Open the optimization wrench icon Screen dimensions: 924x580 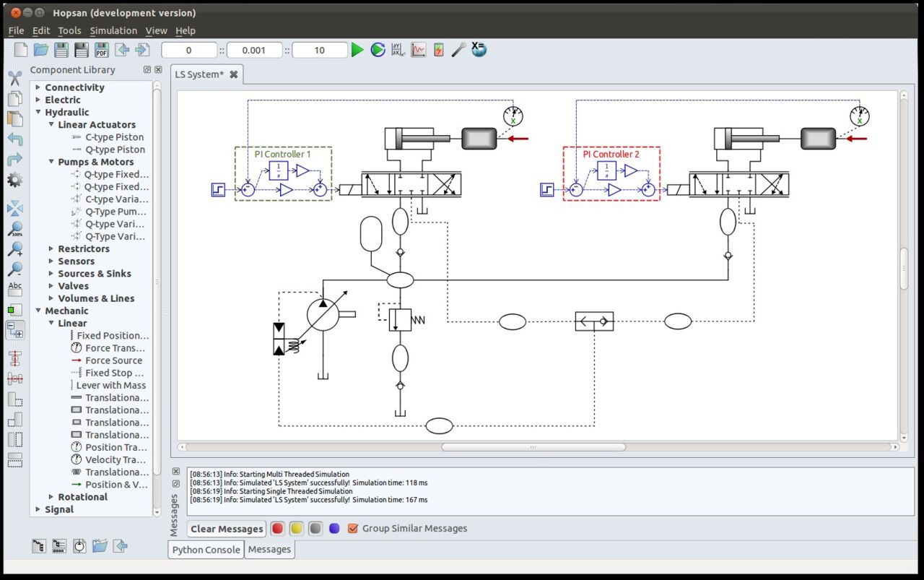click(x=458, y=50)
